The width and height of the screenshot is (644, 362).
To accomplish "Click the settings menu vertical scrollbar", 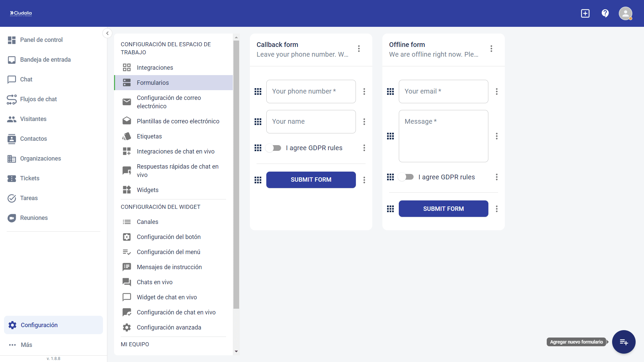I will [236, 174].
